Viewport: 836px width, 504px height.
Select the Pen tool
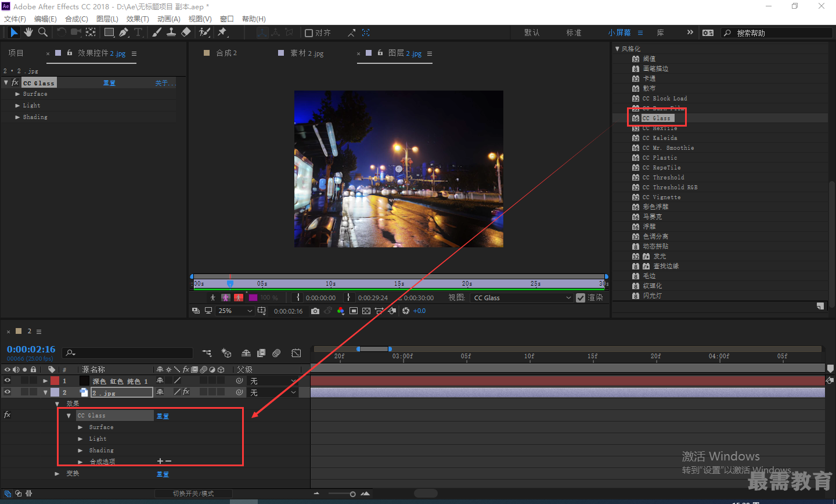click(x=124, y=33)
